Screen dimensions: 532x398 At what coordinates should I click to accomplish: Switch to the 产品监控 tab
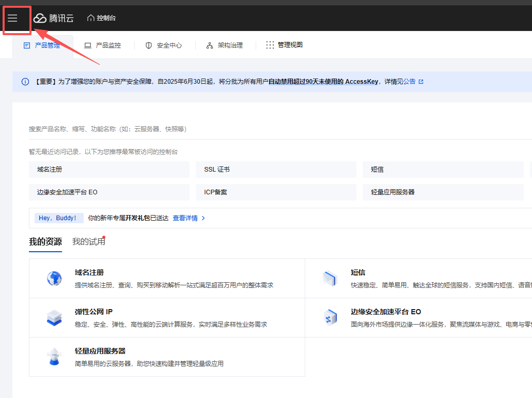click(103, 45)
